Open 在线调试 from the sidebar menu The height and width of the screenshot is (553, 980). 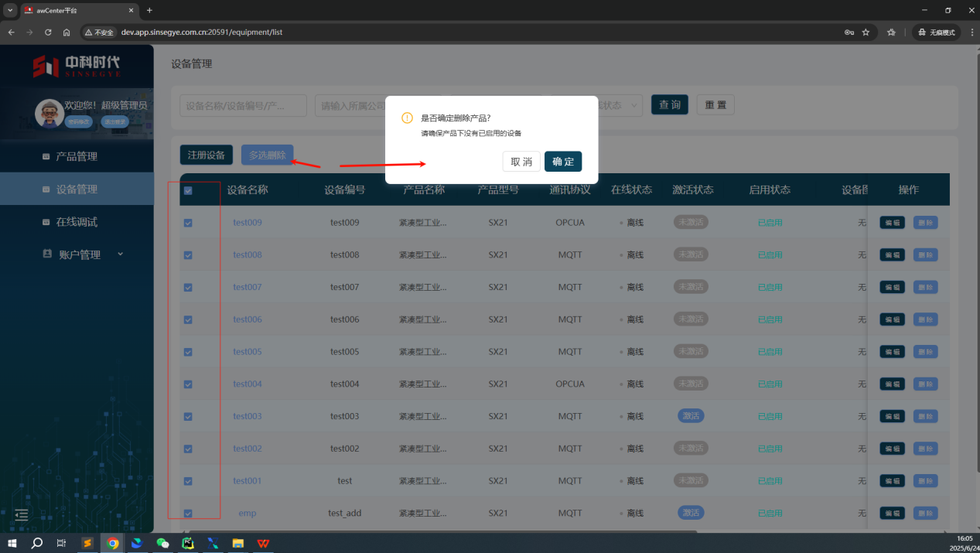76,222
